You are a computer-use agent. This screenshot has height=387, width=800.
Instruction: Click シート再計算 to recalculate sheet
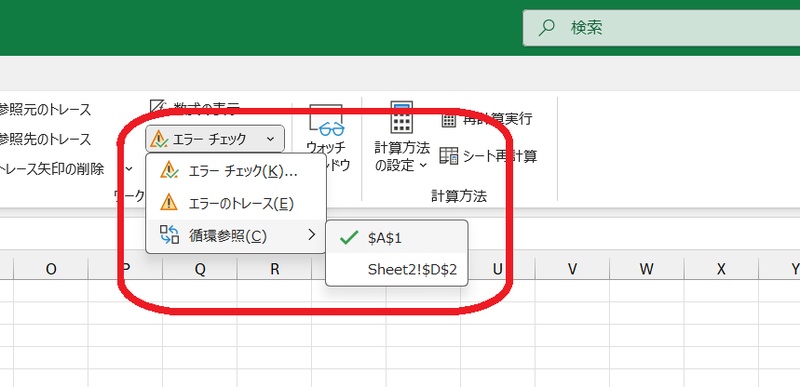point(488,156)
